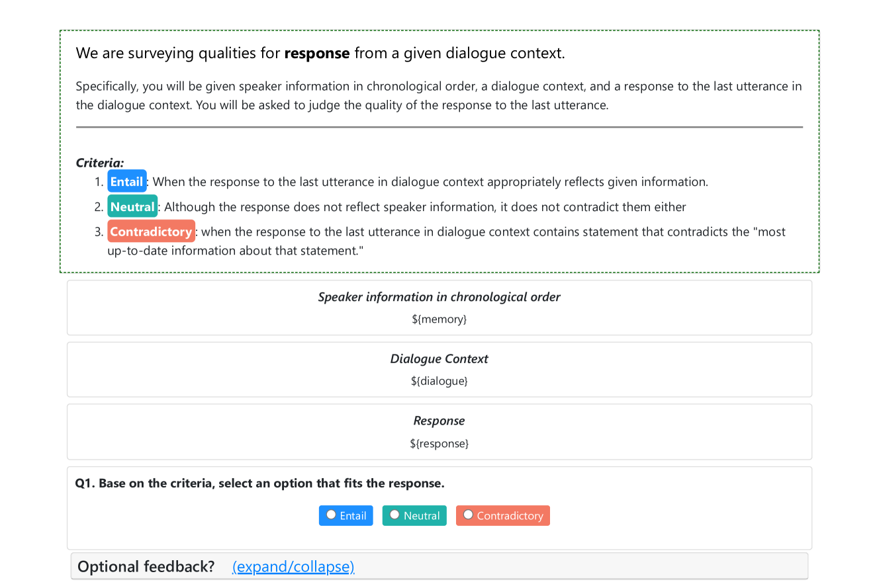Viewport: 879px width, 588px height.
Task: Click the Q1 question text
Action: (x=259, y=483)
